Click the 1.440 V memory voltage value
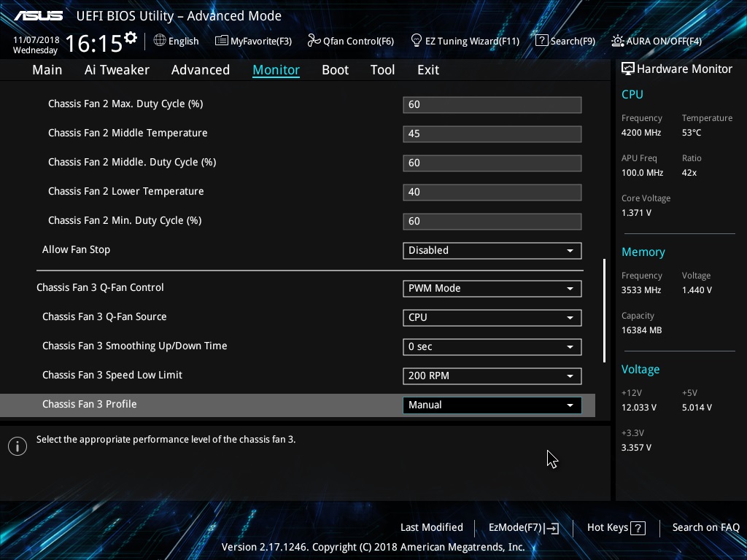747x560 pixels. (697, 290)
